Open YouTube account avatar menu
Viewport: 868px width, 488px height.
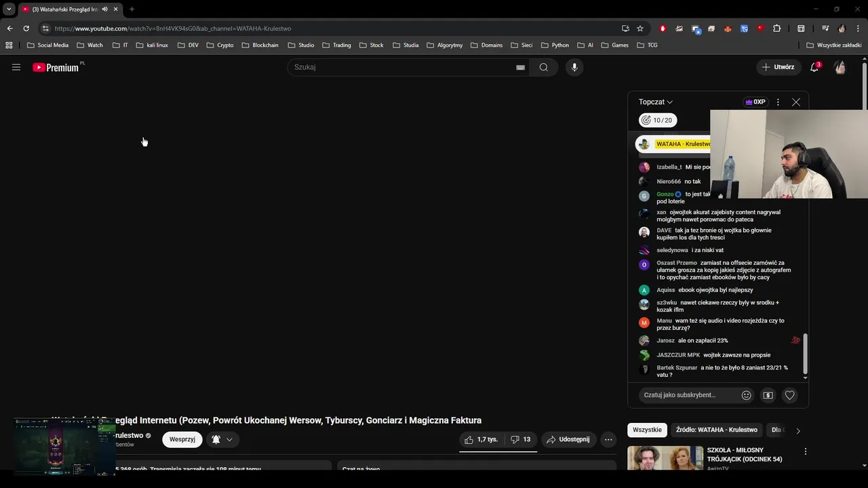click(x=840, y=67)
